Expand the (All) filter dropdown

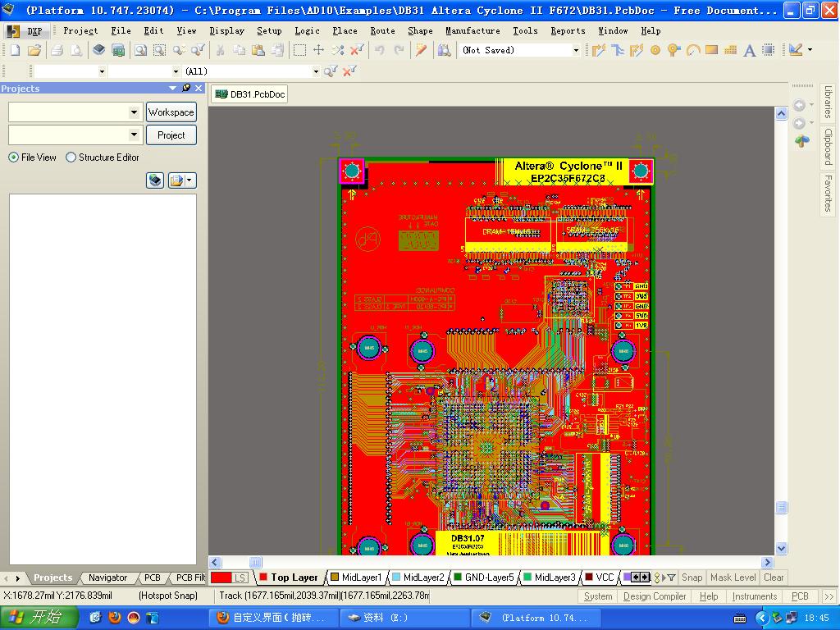pos(315,72)
